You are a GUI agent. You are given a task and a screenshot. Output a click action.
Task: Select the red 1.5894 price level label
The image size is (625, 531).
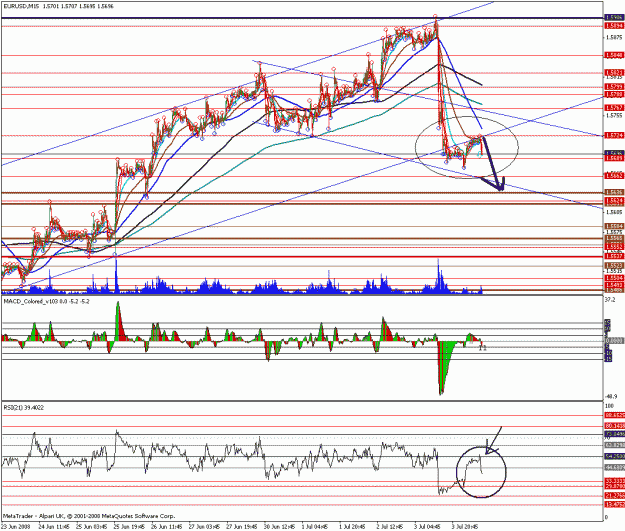614,26
